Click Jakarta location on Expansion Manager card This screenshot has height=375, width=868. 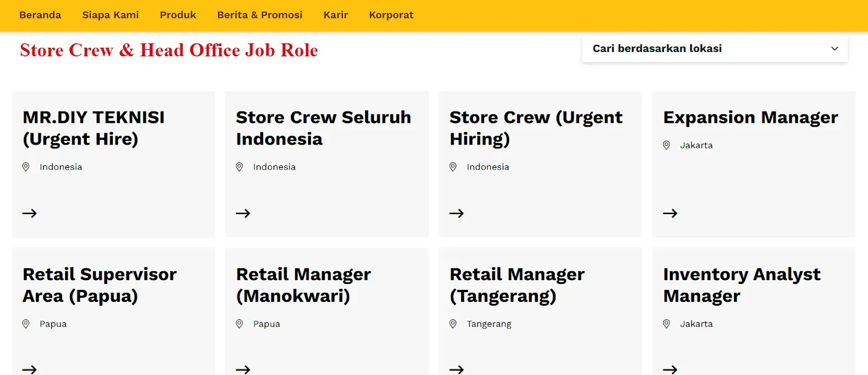coord(697,145)
